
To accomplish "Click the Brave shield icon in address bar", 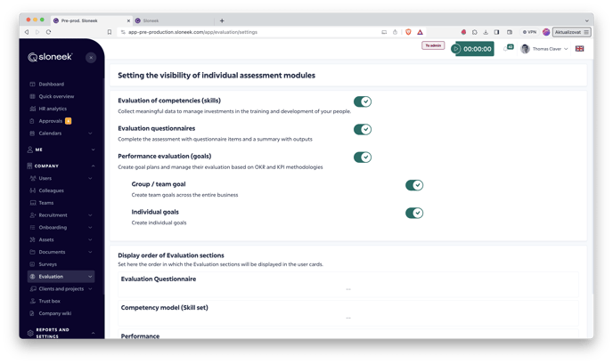I will tap(408, 32).
